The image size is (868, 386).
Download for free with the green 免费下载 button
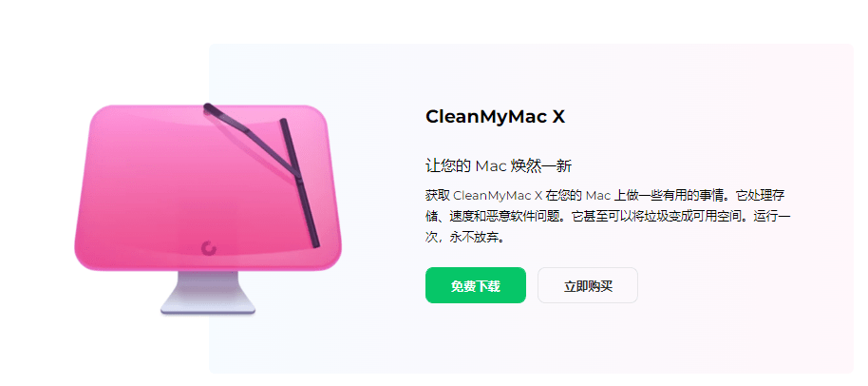click(476, 285)
